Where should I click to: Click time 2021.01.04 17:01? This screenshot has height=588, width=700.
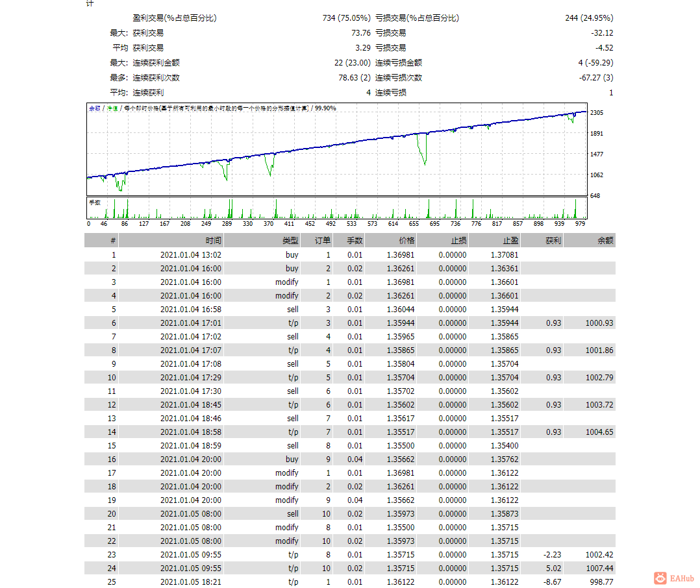(x=191, y=323)
